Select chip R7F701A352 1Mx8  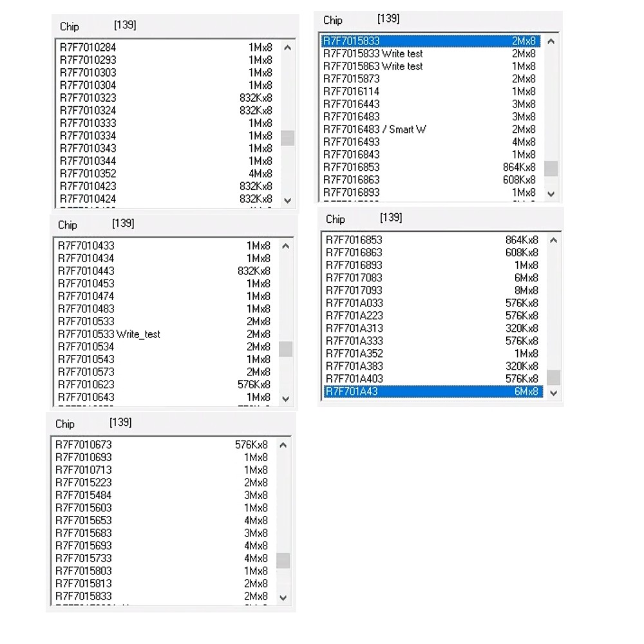(354, 354)
